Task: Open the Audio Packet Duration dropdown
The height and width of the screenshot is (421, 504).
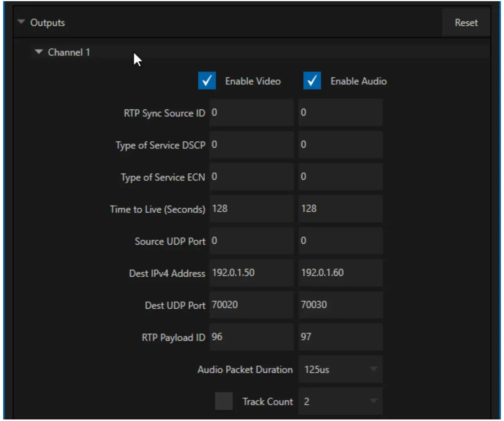Action: click(340, 369)
